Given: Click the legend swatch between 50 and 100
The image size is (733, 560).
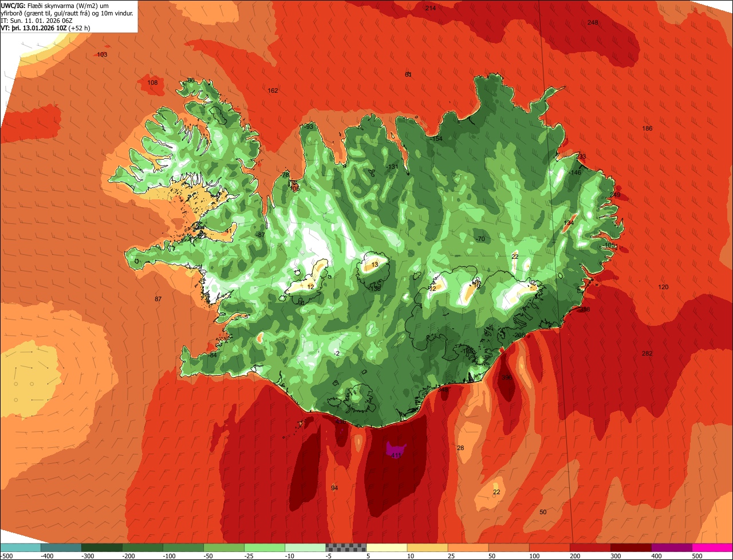Looking at the screenshot, I should 509,547.
